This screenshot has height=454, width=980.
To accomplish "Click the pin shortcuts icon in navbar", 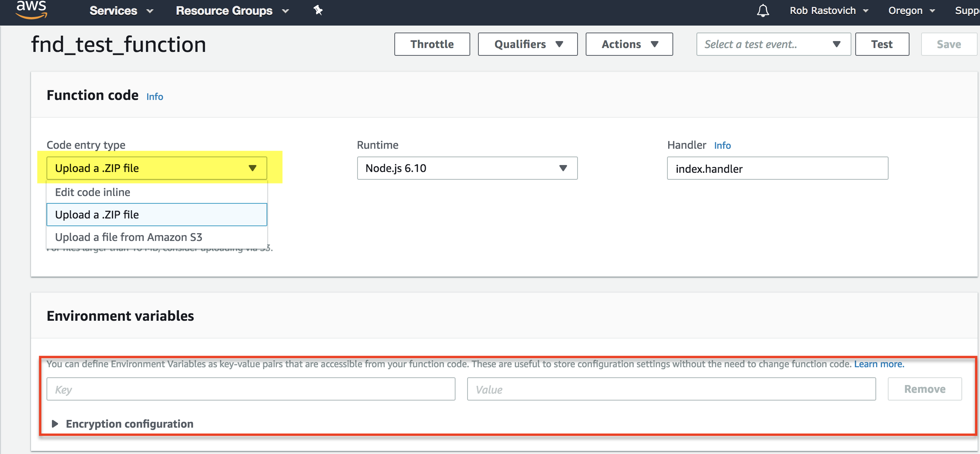I will (318, 10).
